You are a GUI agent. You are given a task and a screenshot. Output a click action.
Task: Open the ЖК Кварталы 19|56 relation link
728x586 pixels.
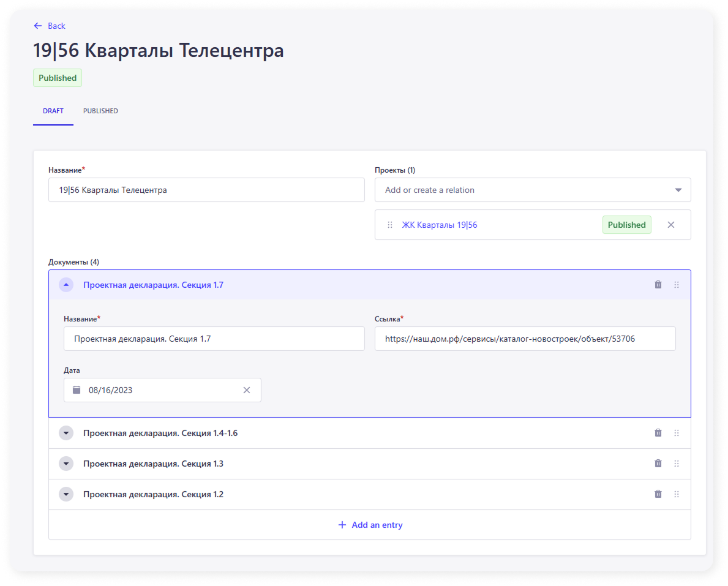[x=440, y=225]
